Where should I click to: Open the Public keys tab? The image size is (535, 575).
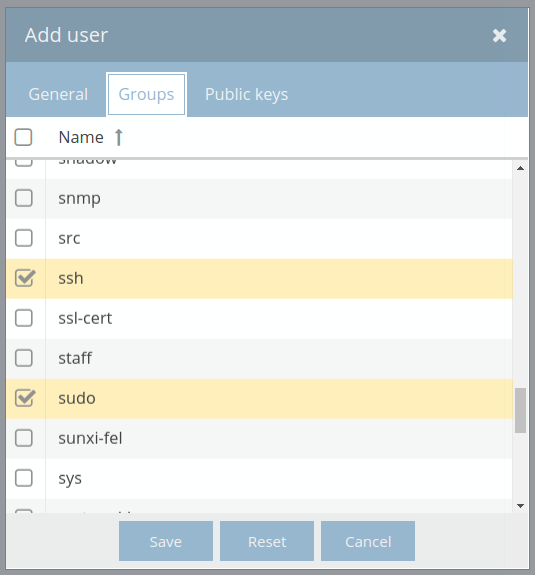click(246, 94)
